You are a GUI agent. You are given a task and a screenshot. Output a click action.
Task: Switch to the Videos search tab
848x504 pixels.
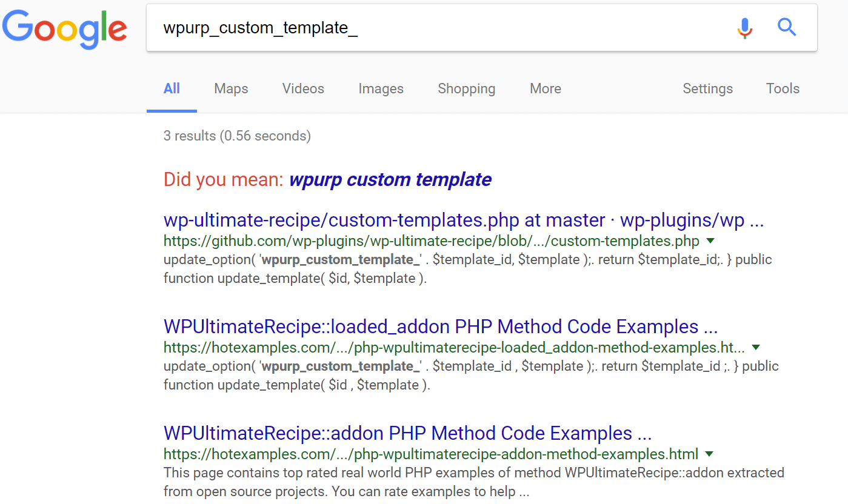[x=302, y=88]
